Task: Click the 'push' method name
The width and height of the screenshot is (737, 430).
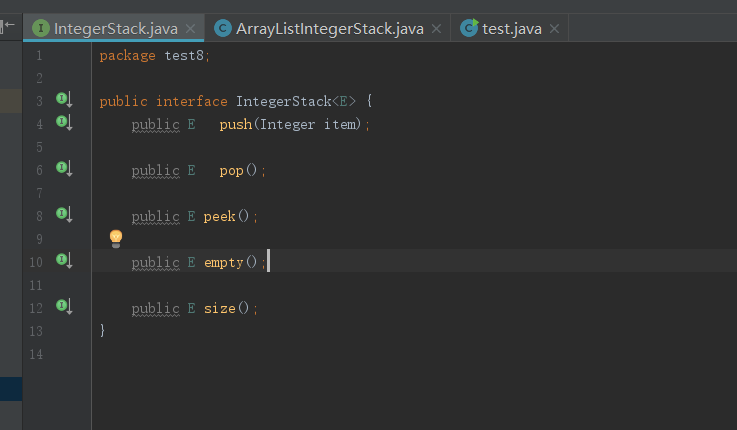Action: pyautogui.click(x=235, y=125)
